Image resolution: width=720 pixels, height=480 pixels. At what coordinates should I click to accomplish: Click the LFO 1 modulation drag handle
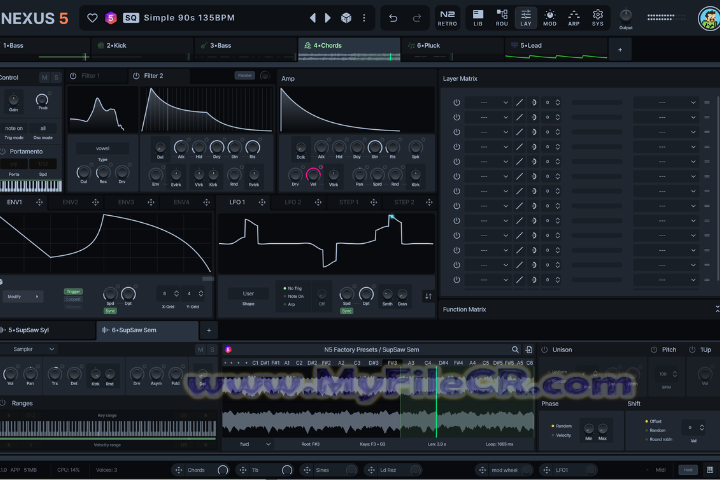click(x=262, y=202)
